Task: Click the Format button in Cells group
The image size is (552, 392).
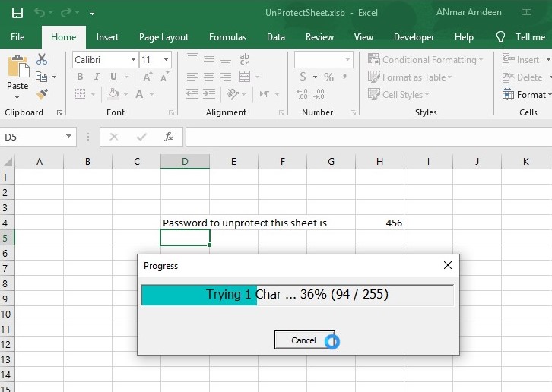Action: [525, 95]
